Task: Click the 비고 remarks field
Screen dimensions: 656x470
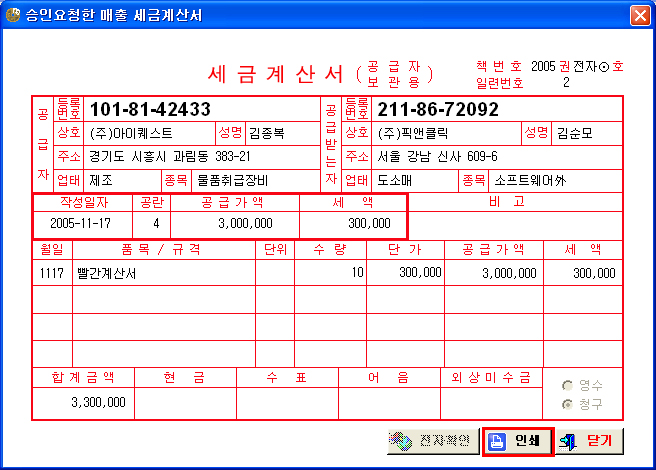Action: (515, 226)
